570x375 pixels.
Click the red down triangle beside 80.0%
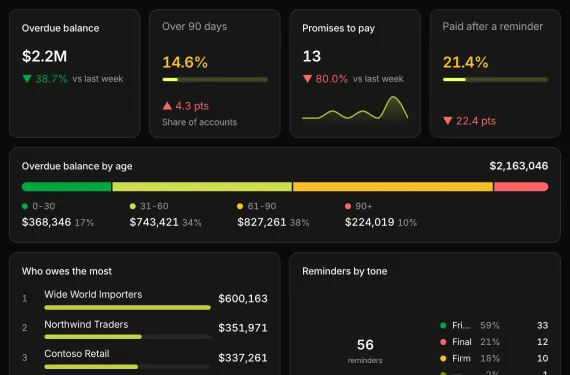tap(307, 78)
